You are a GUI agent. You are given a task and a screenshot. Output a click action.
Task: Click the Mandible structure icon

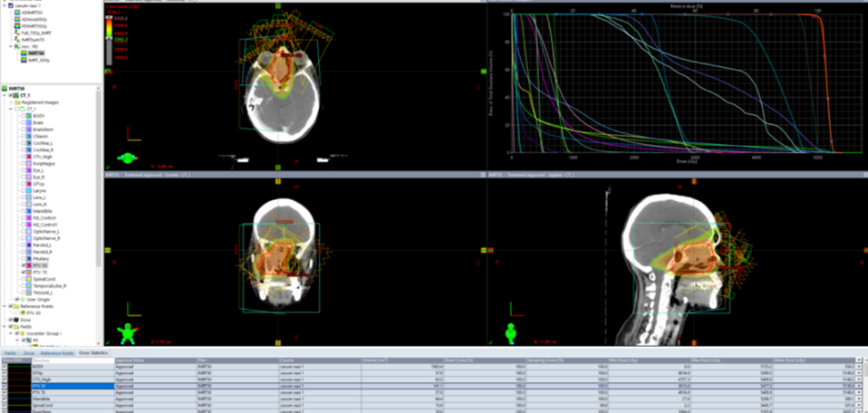29,211
